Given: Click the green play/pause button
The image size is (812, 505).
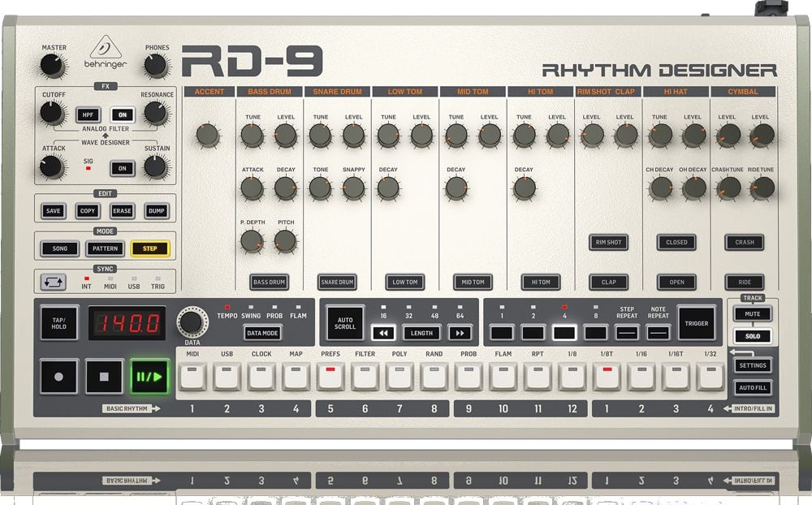Looking at the screenshot, I should coord(149,377).
